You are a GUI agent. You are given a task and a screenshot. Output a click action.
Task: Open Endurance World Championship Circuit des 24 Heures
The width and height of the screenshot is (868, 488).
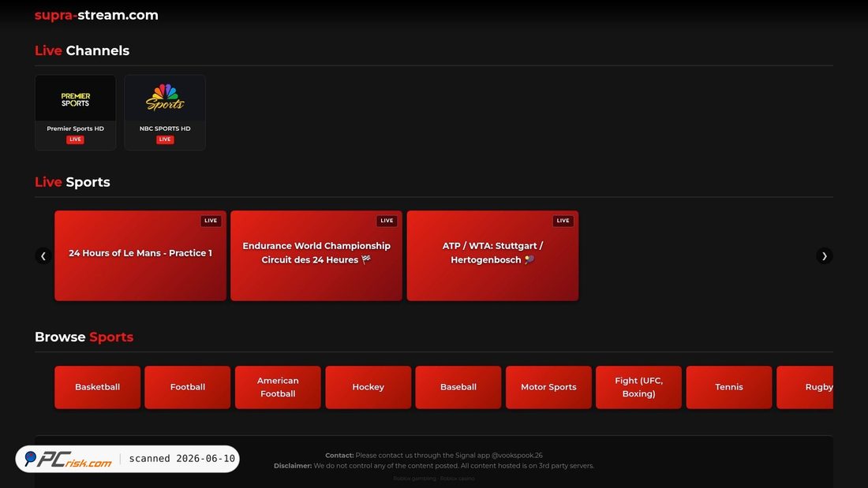coord(316,255)
